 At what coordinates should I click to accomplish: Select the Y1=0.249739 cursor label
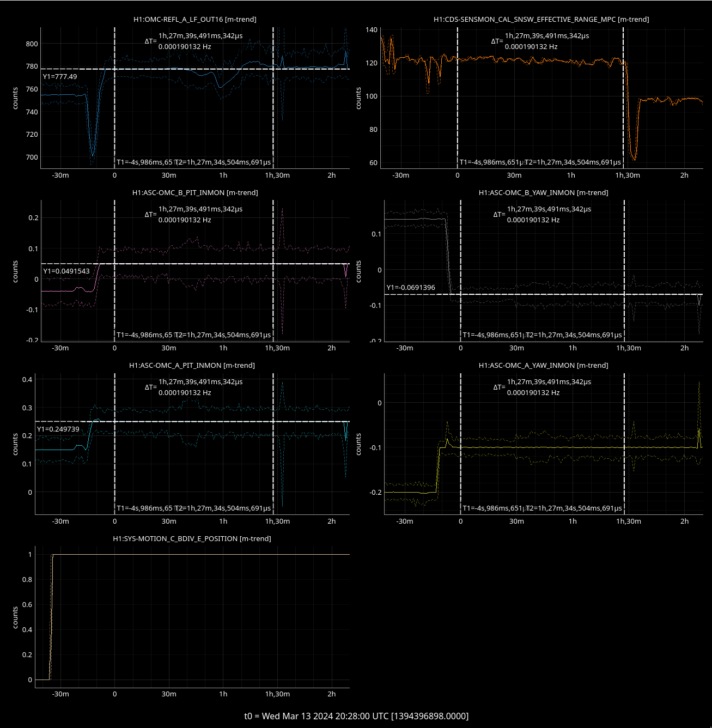pyautogui.click(x=58, y=429)
